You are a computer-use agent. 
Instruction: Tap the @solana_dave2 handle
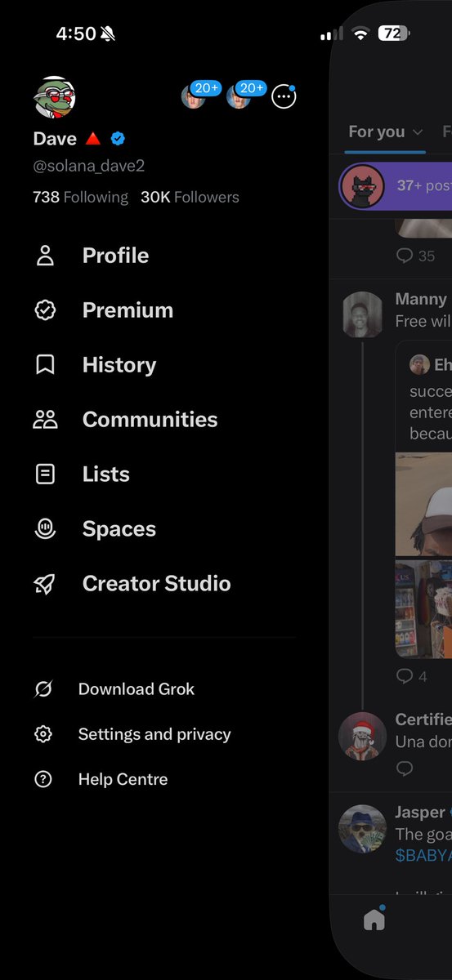(88, 166)
